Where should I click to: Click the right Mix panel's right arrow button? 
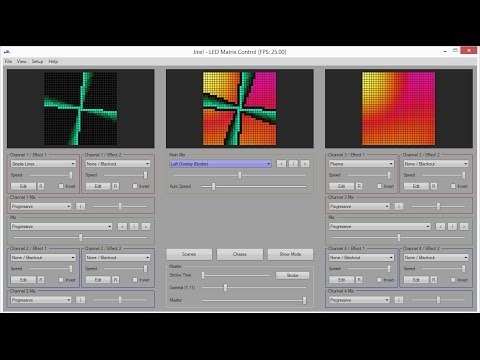tap(464, 227)
